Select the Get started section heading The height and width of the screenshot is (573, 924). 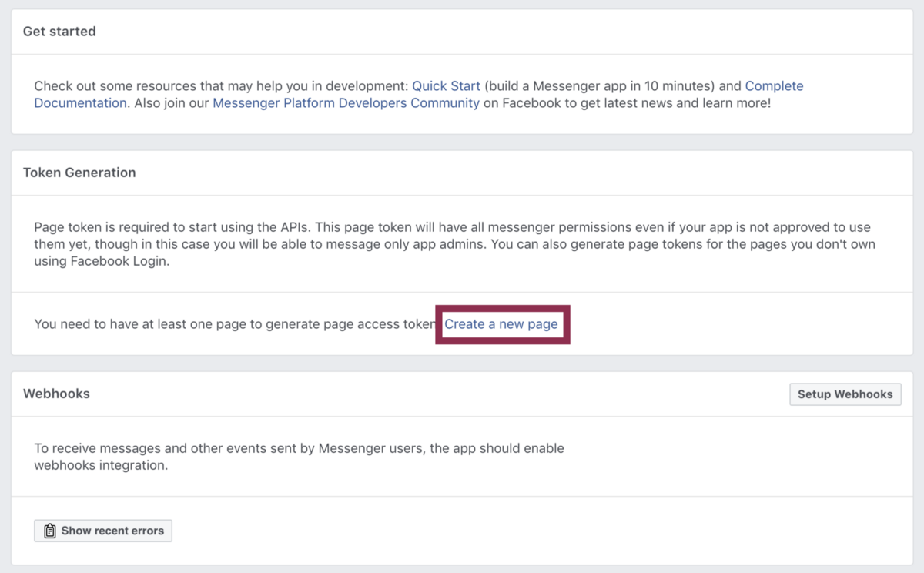click(59, 32)
